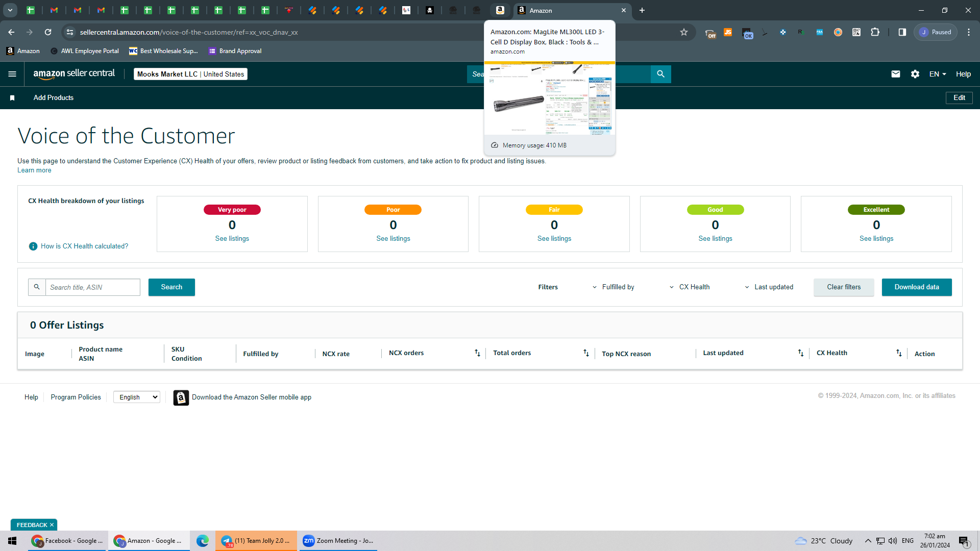Open the English language selector in footer
980x551 pixels.
pyautogui.click(x=137, y=397)
